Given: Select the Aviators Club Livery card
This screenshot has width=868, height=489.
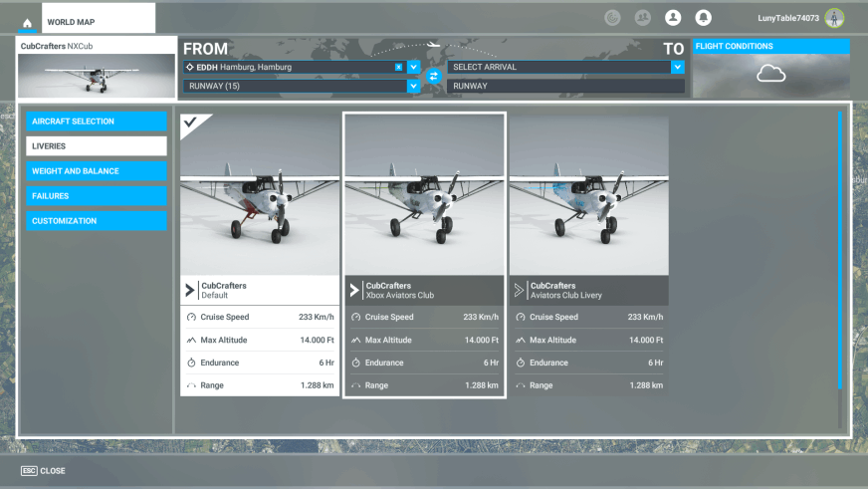Looking at the screenshot, I should point(588,255).
